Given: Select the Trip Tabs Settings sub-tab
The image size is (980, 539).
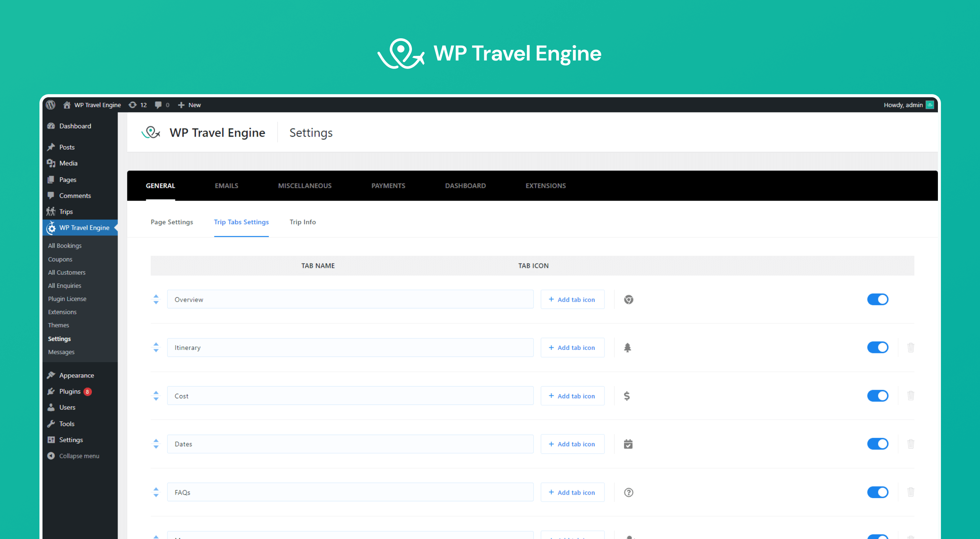Looking at the screenshot, I should coord(241,222).
